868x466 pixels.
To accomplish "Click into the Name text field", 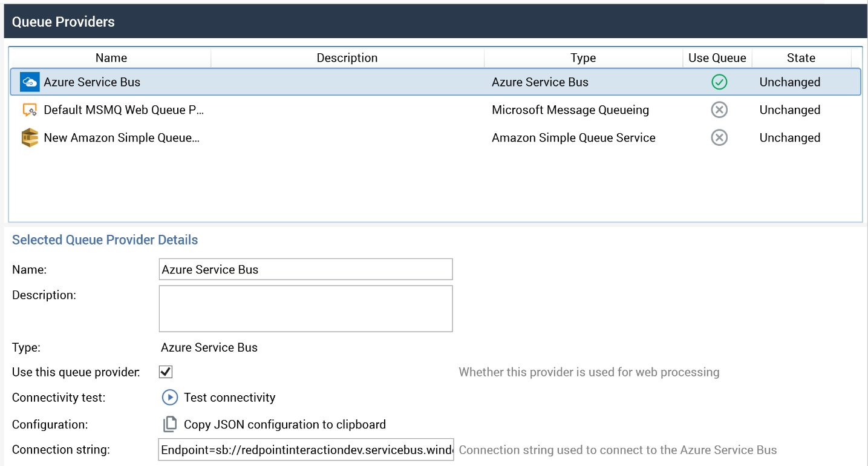I will point(305,269).
